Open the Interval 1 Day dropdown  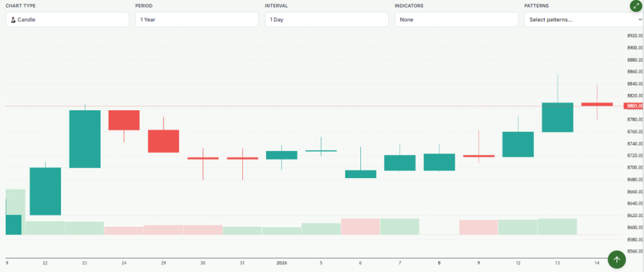click(x=326, y=20)
